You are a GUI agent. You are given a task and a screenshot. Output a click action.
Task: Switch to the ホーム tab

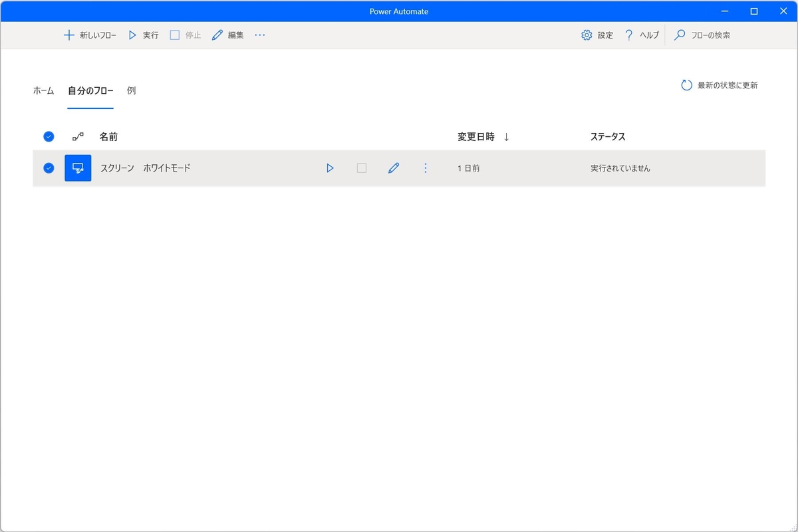coord(43,90)
